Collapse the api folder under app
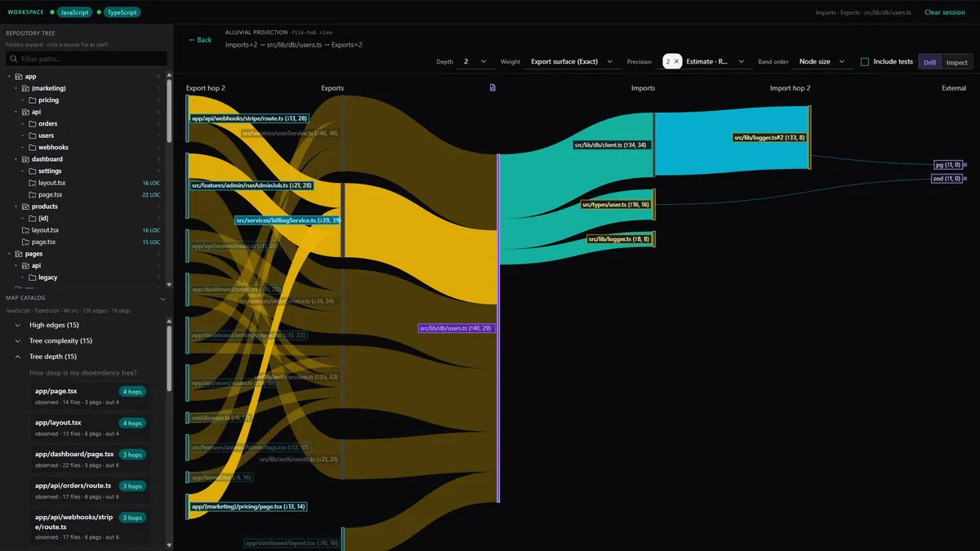 pyautogui.click(x=16, y=112)
